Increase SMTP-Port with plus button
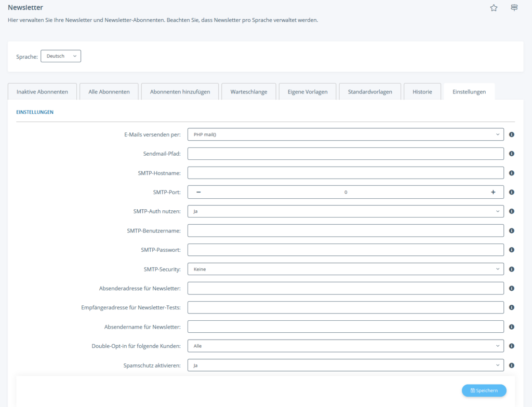The height and width of the screenshot is (407, 532). tap(493, 192)
